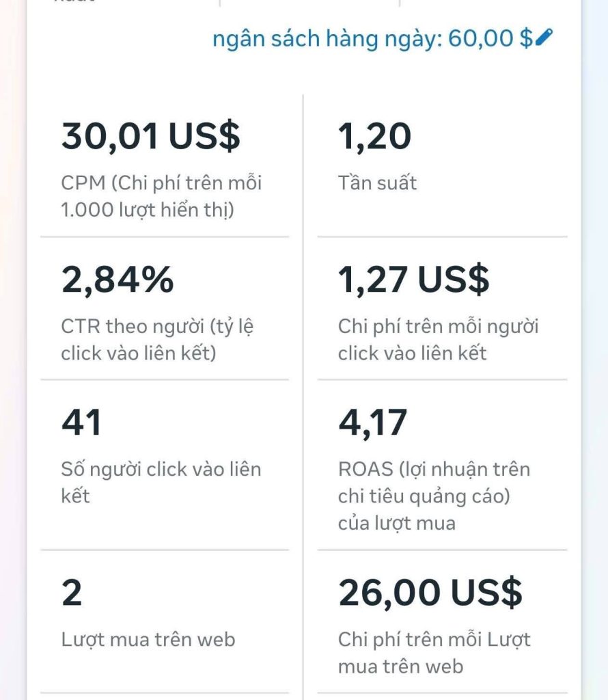This screenshot has width=608, height=700.
Task: Select the 2 web purchases value
Action: (72, 593)
